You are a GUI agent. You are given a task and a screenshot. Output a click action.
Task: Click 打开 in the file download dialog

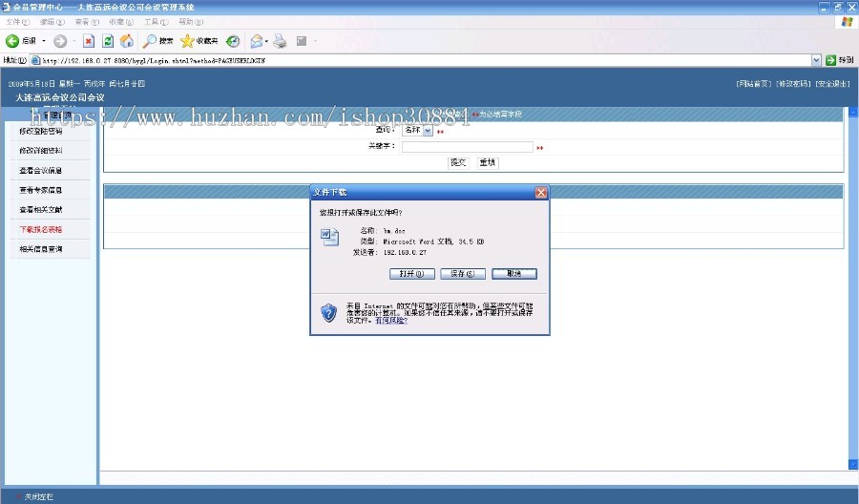point(412,274)
